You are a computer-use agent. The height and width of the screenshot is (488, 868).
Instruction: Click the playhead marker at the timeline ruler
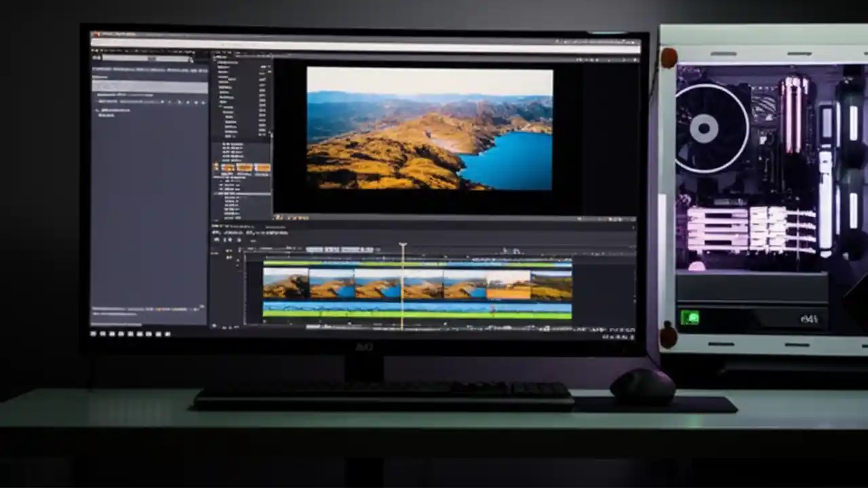(x=403, y=244)
